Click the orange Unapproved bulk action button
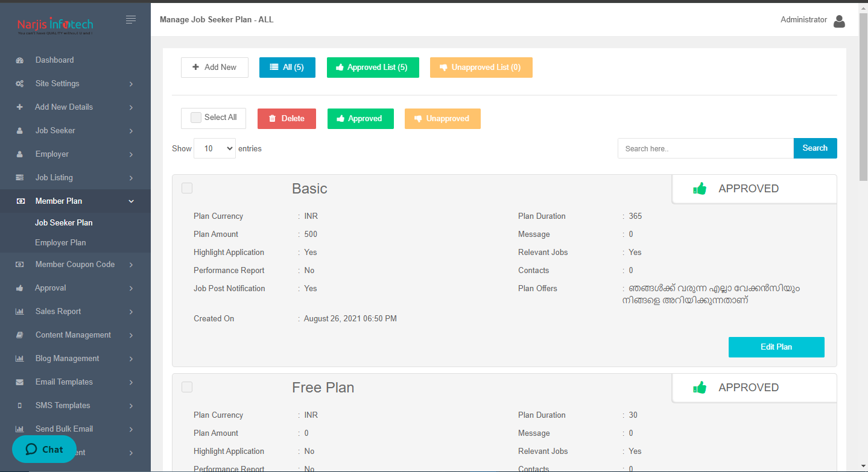Screen dimensions: 868x472 pyautogui.click(x=443, y=119)
